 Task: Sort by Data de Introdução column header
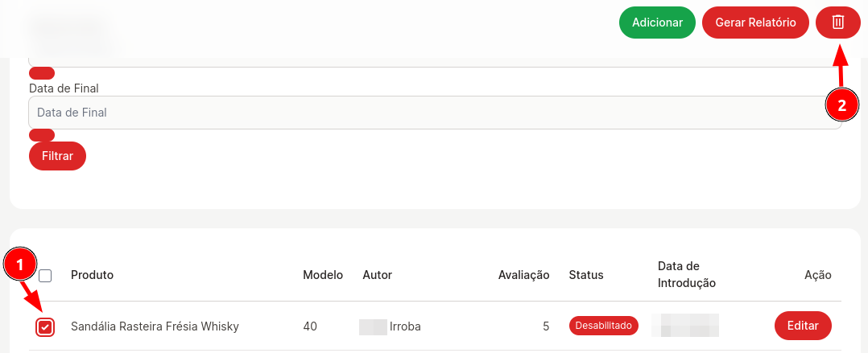coord(686,275)
